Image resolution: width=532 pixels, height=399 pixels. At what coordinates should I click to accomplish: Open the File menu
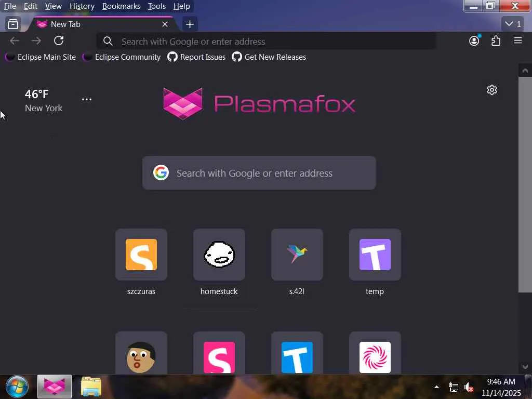(10, 6)
